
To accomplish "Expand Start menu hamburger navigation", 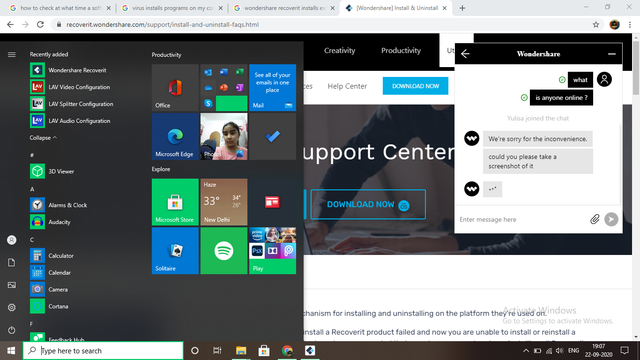I will (11, 54).
